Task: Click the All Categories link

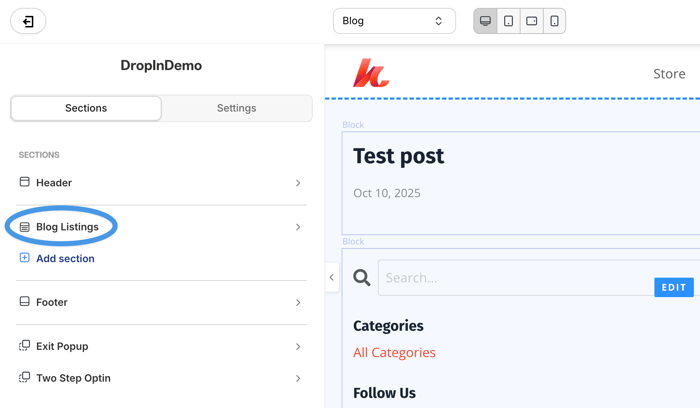Action: click(394, 353)
